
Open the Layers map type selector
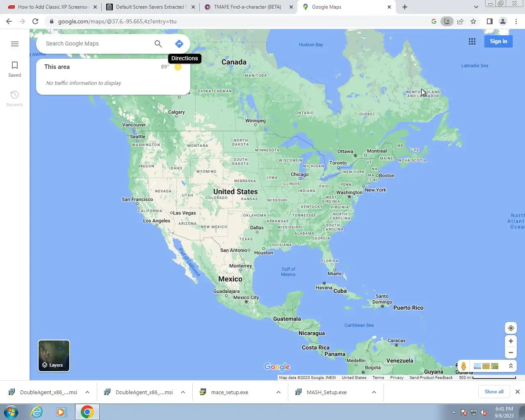[x=54, y=356]
